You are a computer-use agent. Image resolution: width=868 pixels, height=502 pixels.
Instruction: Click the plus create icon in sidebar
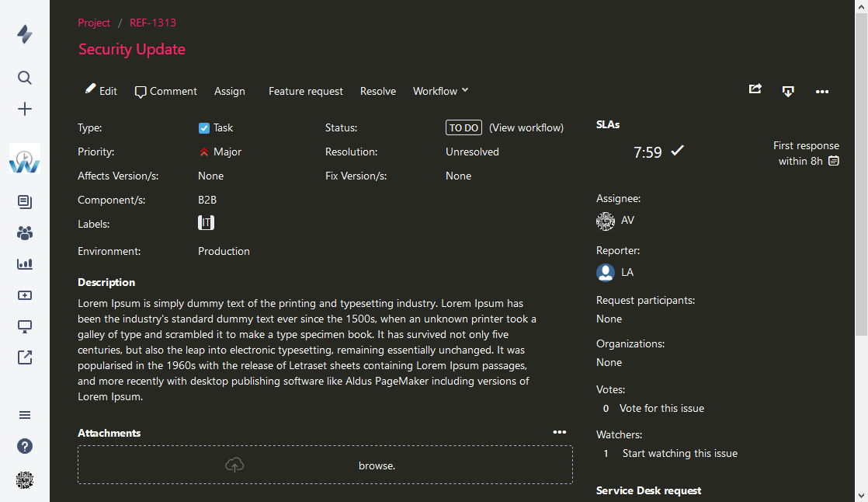24,109
